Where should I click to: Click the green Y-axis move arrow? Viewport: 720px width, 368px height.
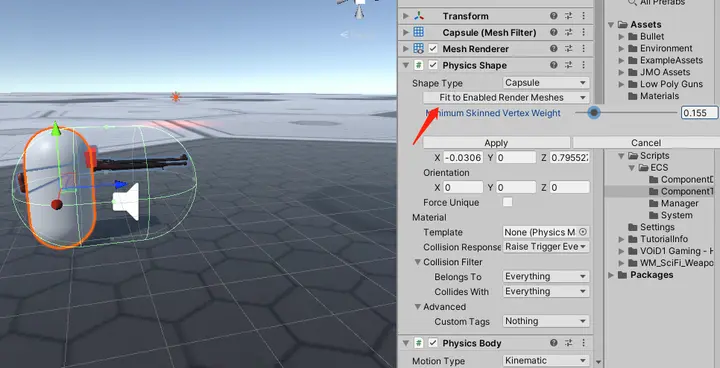click(56, 129)
